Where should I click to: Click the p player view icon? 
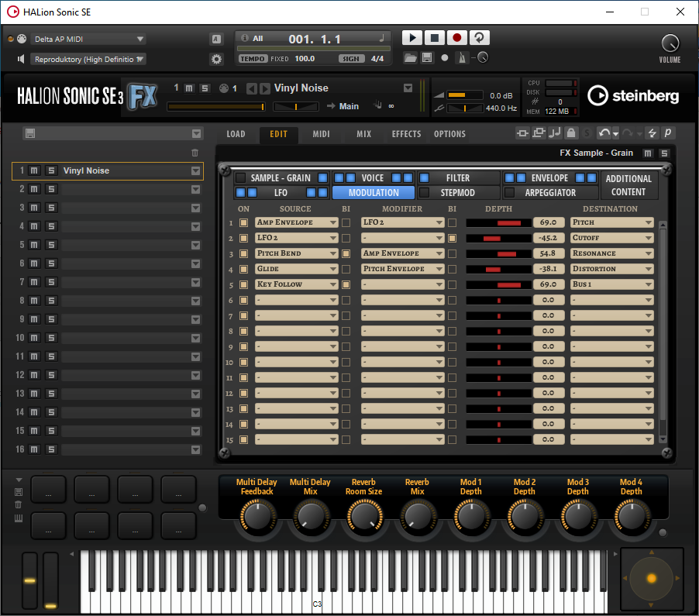click(668, 132)
